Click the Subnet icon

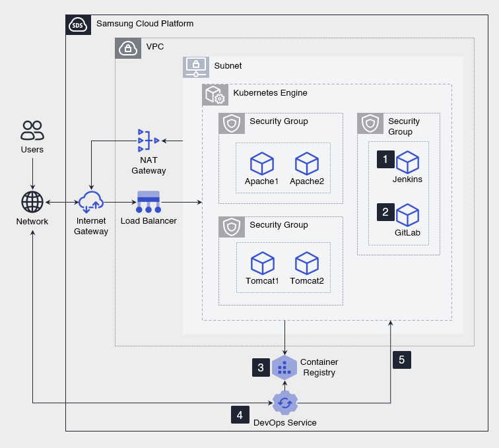pos(196,67)
